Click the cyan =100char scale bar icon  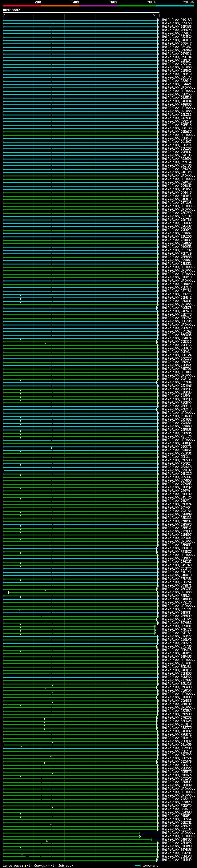tap(137, 865)
